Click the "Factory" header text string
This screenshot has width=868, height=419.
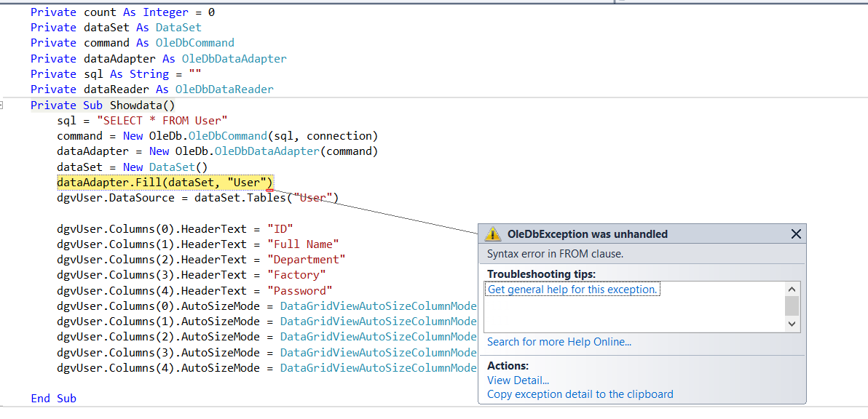[296, 275]
